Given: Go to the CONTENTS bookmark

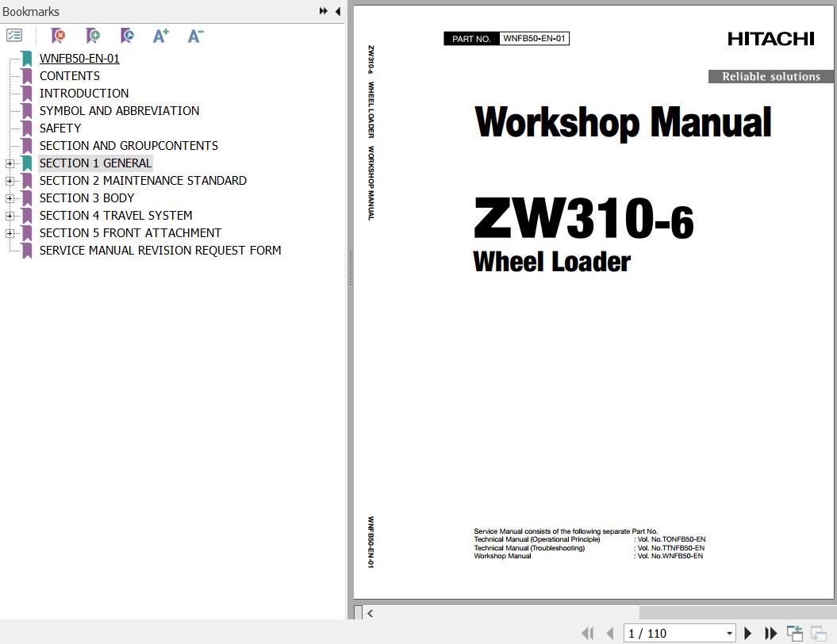Looking at the screenshot, I should (69, 76).
